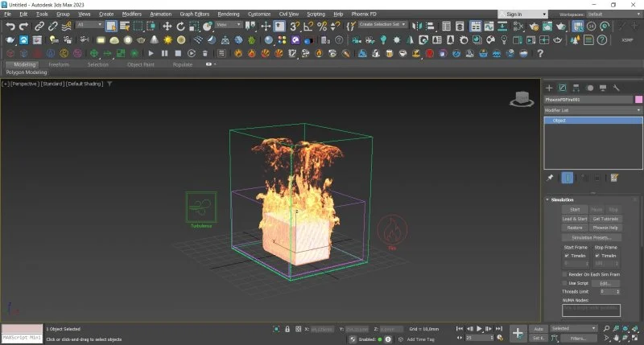The width and height of the screenshot is (644, 345).
Task: Enable Render On Each Sim Frame
Action: (x=565, y=274)
